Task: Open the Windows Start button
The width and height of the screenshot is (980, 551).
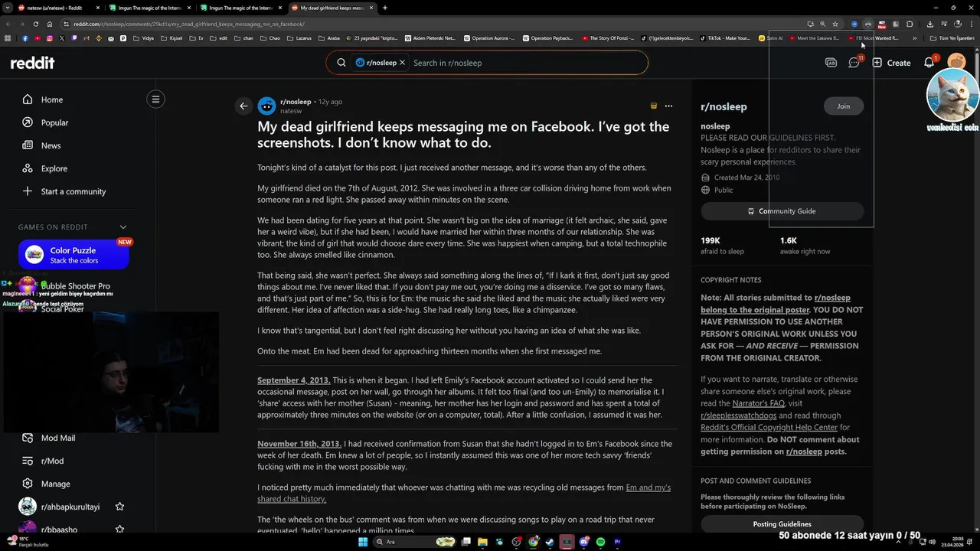Action: coord(363,542)
